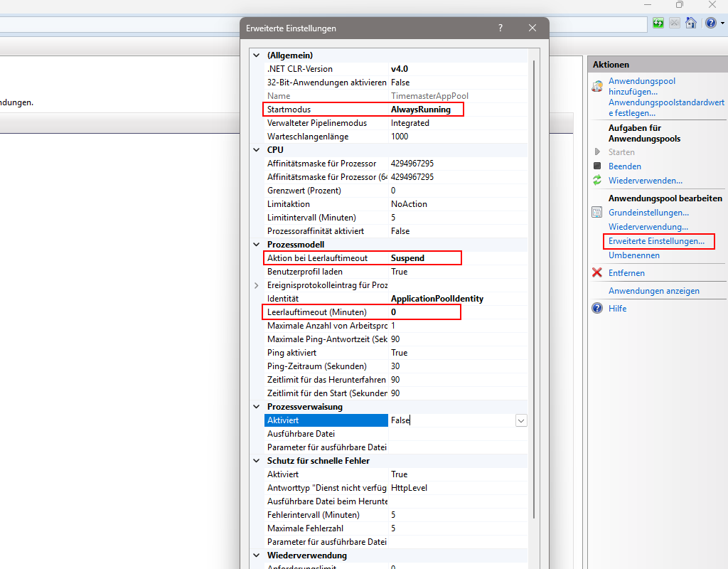Click the black stop icon next to Beenden
Image resolution: width=728 pixels, height=569 pixels.
(597, 166)
